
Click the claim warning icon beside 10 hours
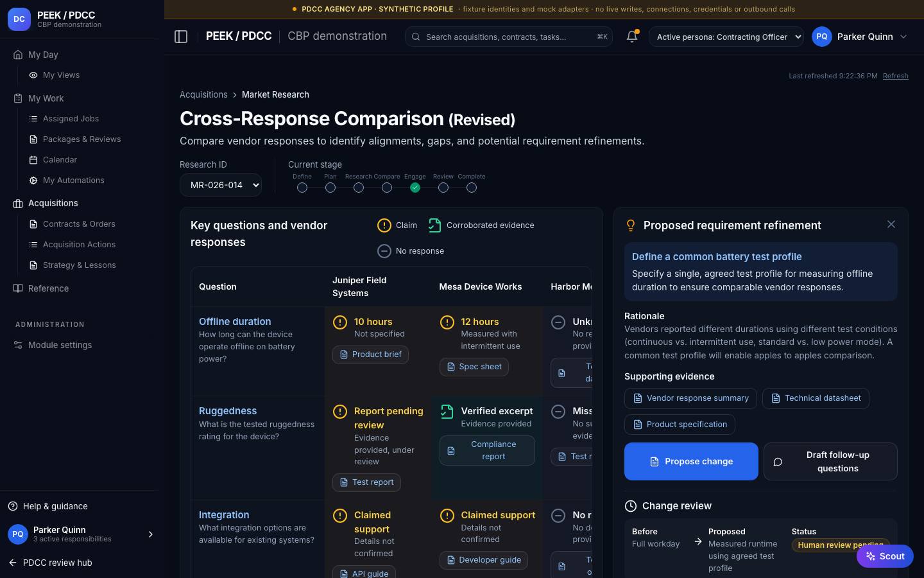340,322
